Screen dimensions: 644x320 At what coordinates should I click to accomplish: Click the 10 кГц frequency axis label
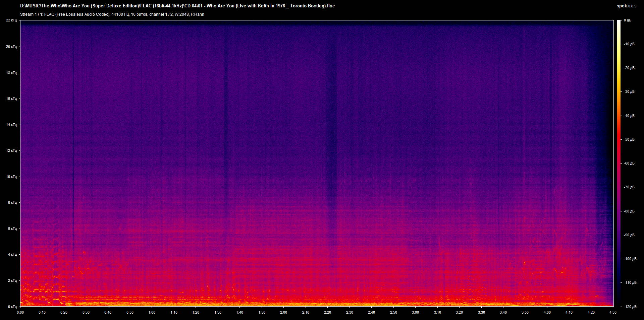(x=11, y=177)
